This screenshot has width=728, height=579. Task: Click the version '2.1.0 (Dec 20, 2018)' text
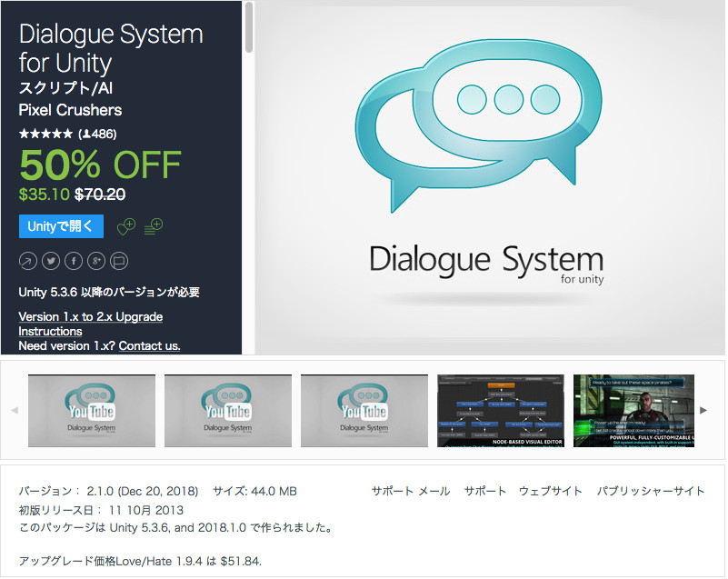tap(143, 491)
